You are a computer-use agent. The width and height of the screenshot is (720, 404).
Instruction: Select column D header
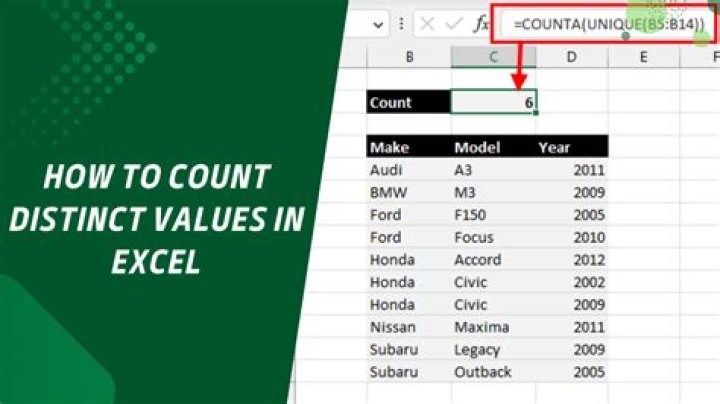572,57
